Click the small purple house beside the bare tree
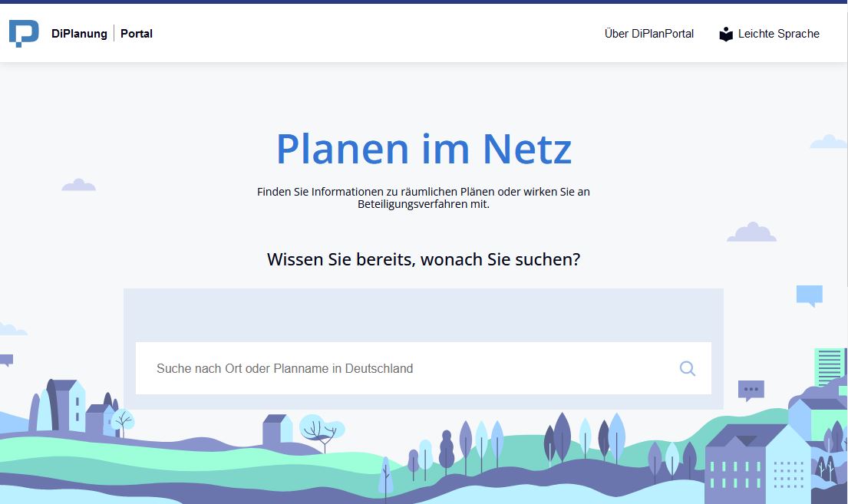The height and width of the screenshot is (504, 848). (276, 430)
